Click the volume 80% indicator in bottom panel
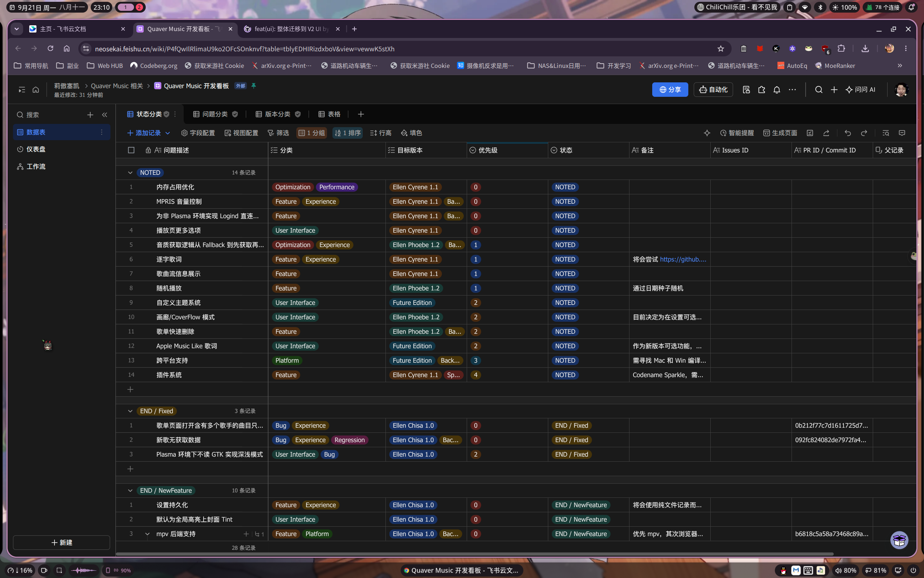 (845, 570)
